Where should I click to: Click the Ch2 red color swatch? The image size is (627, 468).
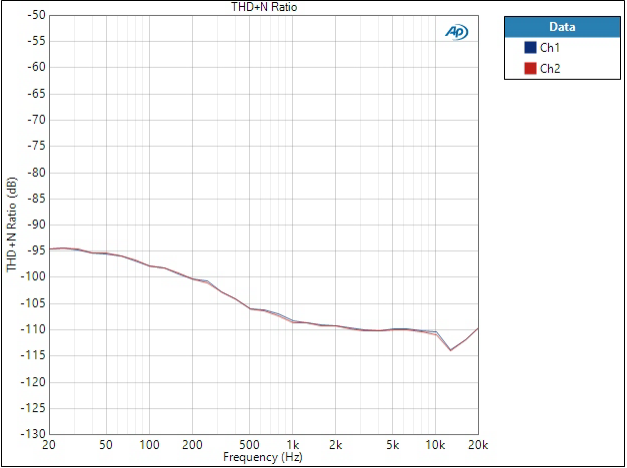point(530,68)
